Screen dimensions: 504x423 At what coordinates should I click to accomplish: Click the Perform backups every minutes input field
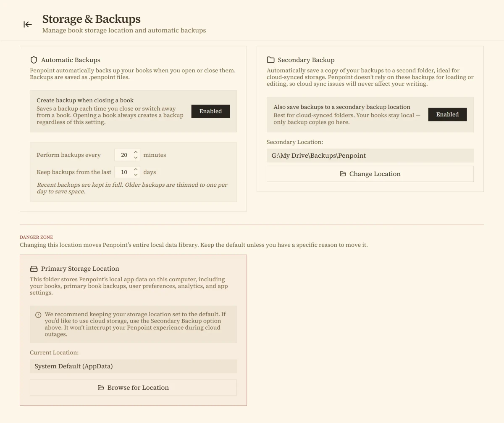pos(127,155)
